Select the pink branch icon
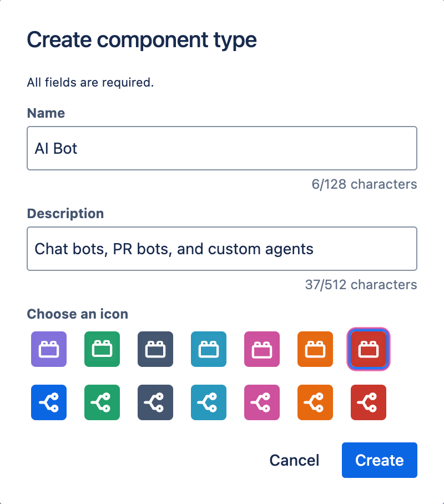Image resolution: width=444 pixels, height=504 pixels. [x=261, y=402]
